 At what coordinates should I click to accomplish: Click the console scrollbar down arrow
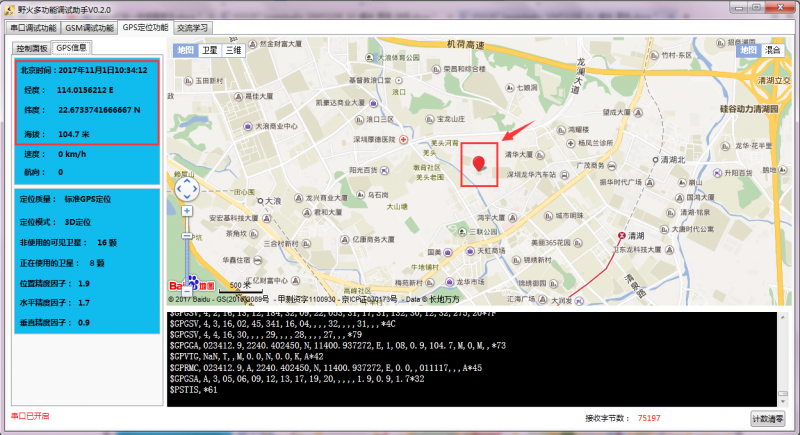[783, 401]
